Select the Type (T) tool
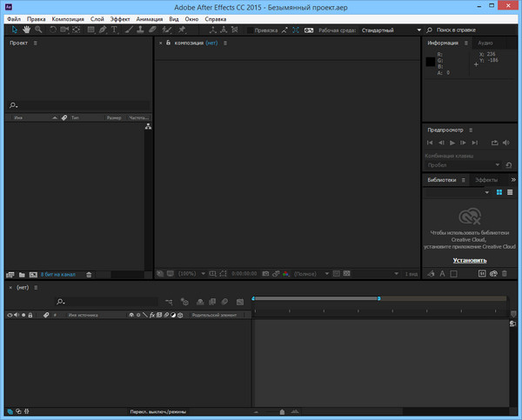This screenshot has width=522, height=420. tap(117, 30)
